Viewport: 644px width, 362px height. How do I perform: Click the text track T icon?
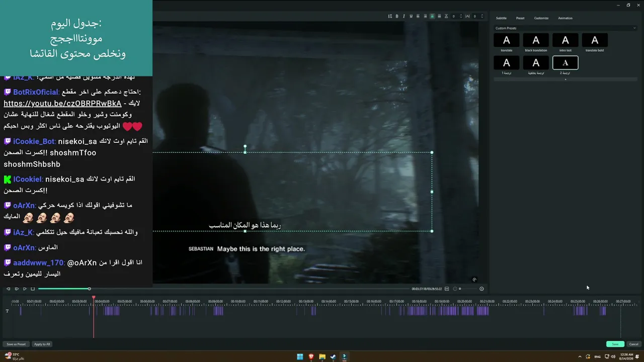coord(7,311)
